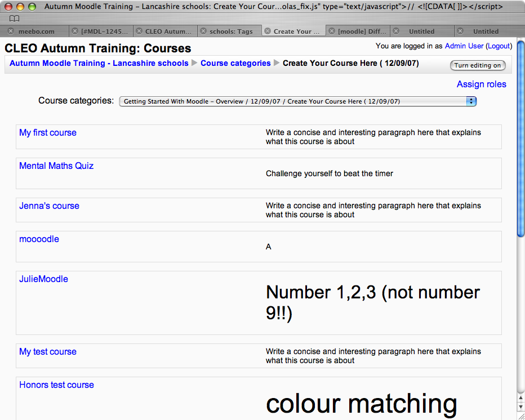
Task: Close the last Untitled tab
Action: click(460, 31)
